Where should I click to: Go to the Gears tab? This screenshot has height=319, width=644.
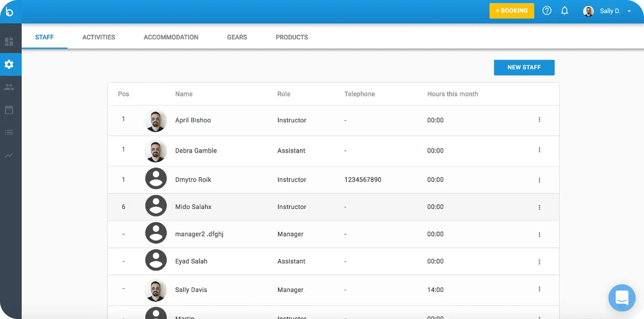pyautogui.click(x=237, y=37)
